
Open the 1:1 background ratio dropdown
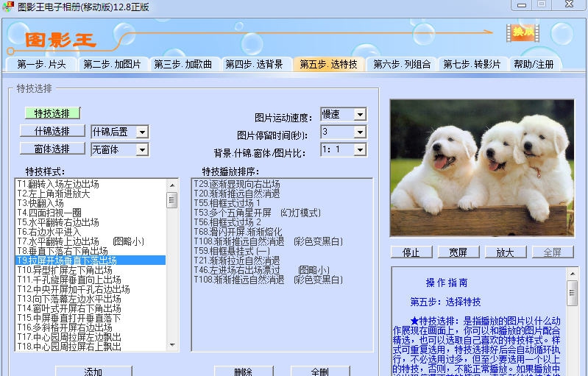[360, 150]
